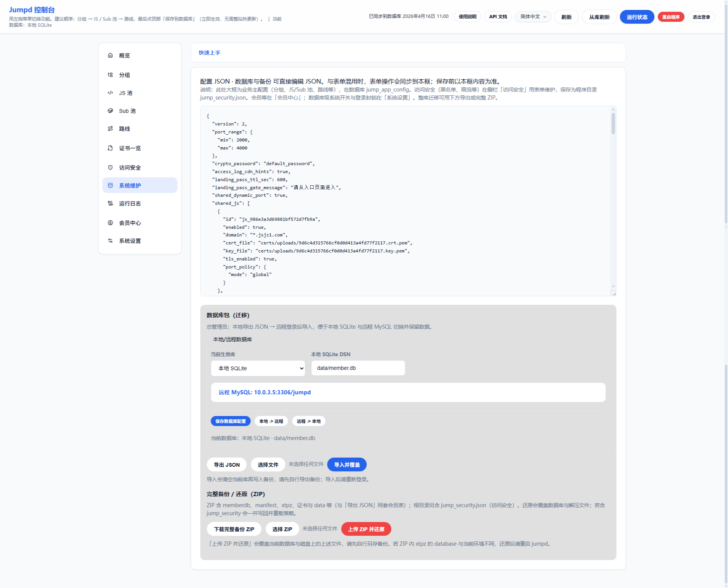Image resolution: width=728 pixels, height=588 pixels.
Task: Click the shield icon beside 访问安全
Action: (110, 167)
